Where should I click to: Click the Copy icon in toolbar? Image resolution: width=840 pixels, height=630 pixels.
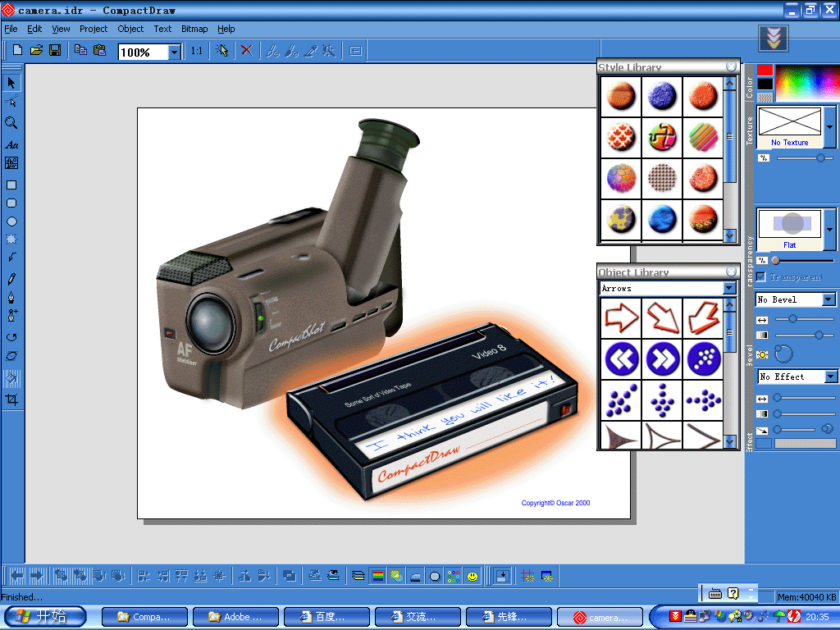click(81, 50)
